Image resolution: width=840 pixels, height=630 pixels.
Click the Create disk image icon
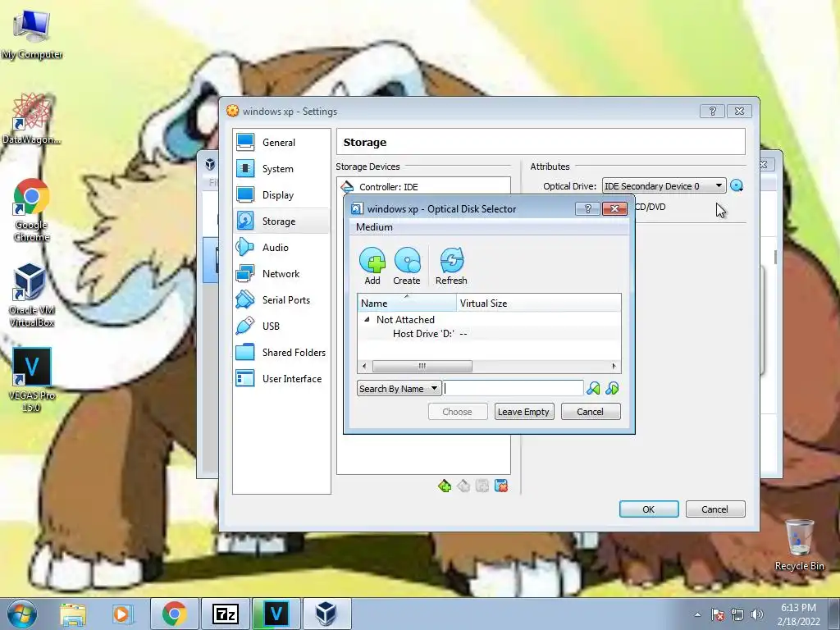click(x=407, y=266)
